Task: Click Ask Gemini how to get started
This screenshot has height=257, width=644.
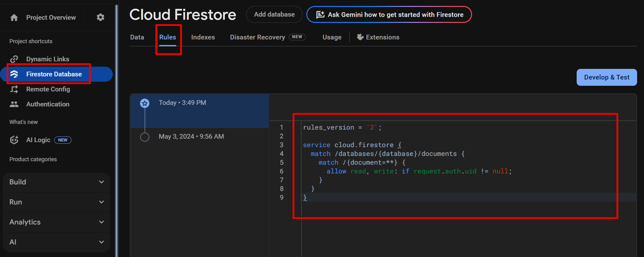Action: coord(389,15)
